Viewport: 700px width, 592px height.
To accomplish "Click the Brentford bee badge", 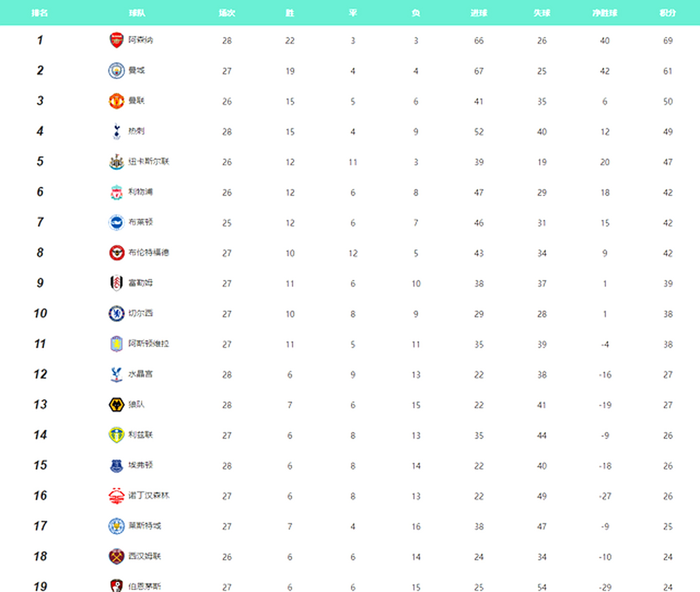I will click(117, 253).
